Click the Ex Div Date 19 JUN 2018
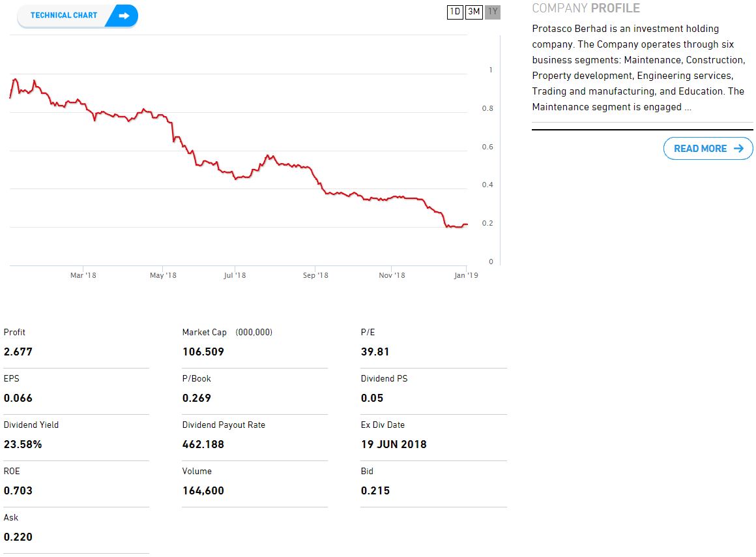The height and width of the screenshot is (557, 756). pos(394,445)
